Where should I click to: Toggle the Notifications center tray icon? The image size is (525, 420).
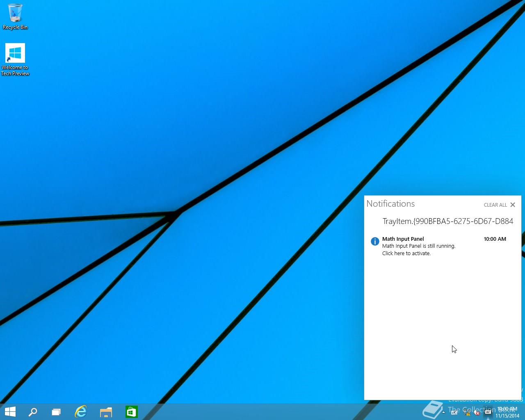[488, 413]
